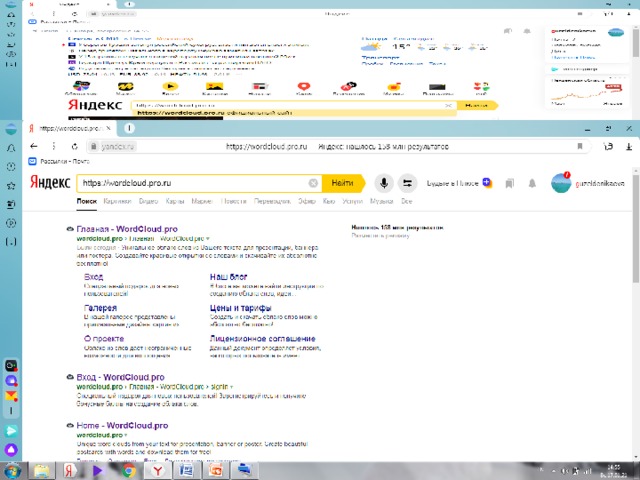Open Главная - WordCloud.pro result

coord(127,229)
